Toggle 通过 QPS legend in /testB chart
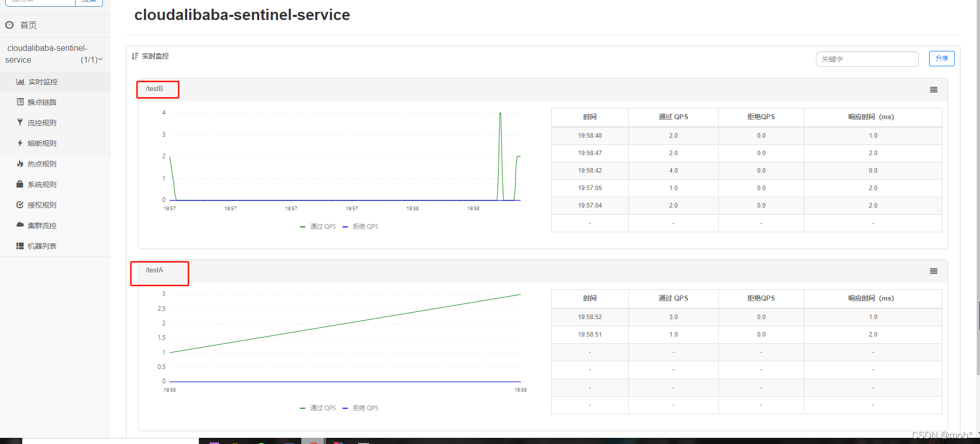 pos(318,227)
